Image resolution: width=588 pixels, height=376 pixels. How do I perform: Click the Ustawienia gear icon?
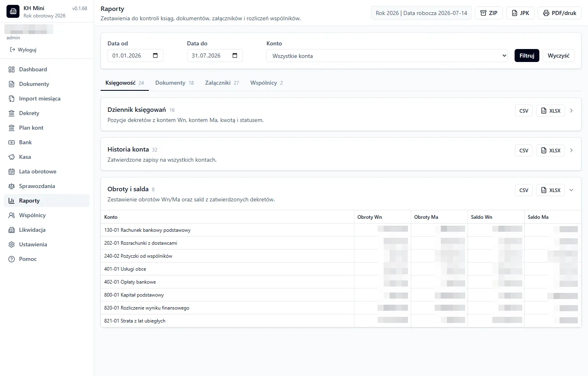(x=11, y=244)
